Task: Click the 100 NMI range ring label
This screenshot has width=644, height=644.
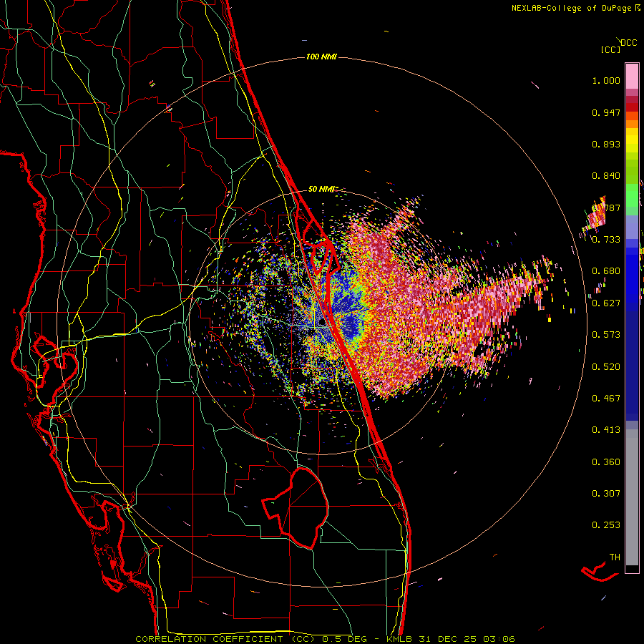Action: pyautogui.click(x=321, y=57)
